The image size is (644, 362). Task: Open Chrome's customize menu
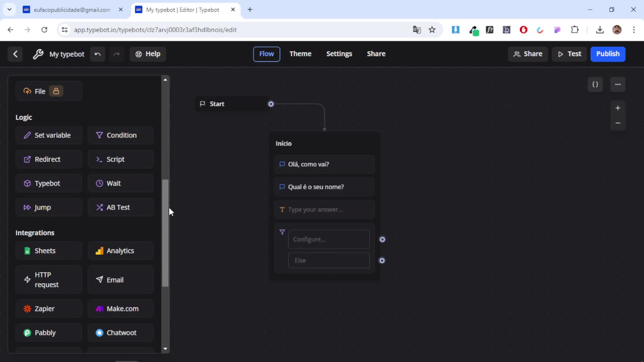[634, 29]
